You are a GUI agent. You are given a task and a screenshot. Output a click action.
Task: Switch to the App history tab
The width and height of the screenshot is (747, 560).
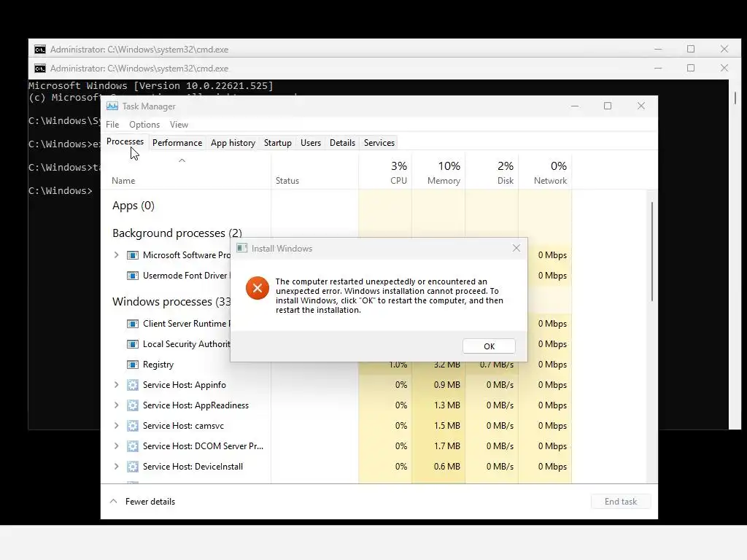(233, 143)
